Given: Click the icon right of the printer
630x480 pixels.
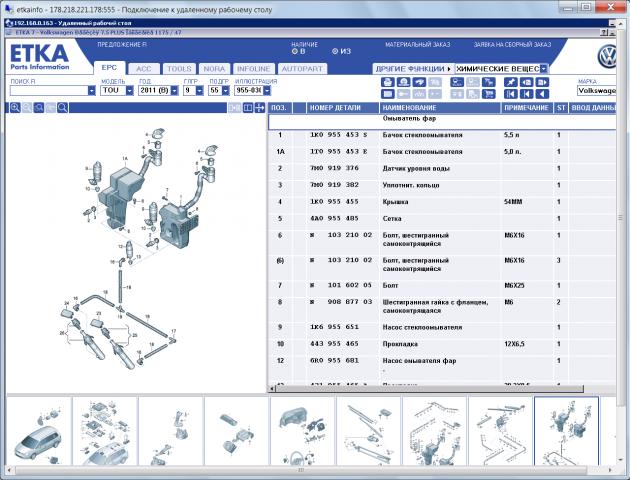Looking at the screenshot, I should (x=403, y=82).
